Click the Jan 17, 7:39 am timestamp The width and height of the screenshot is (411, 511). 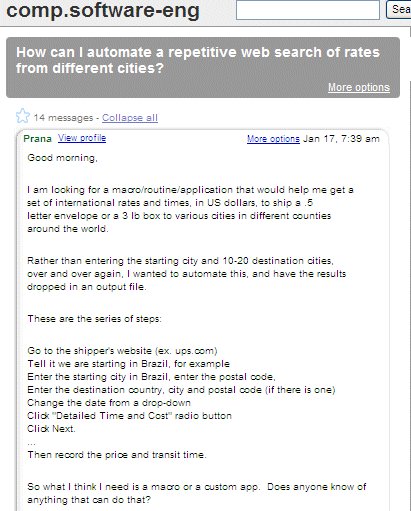pyautogui.click(x=341, y=139)
